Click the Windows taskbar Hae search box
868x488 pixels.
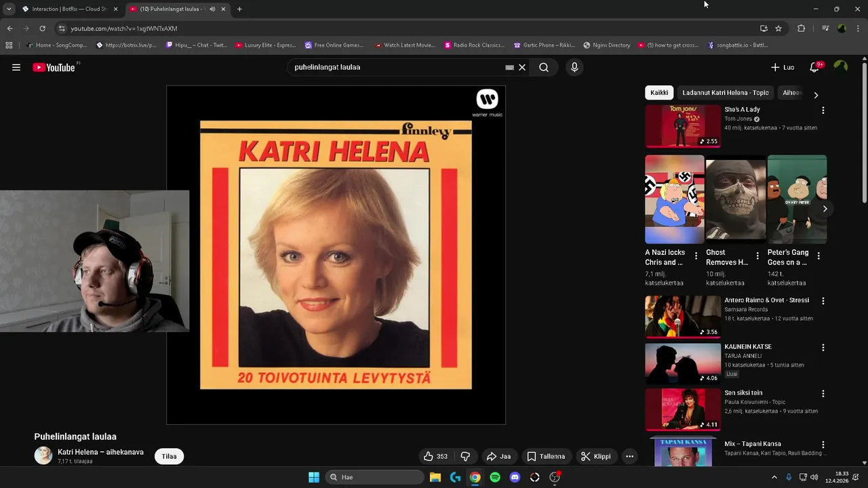(x=373, y=477)
